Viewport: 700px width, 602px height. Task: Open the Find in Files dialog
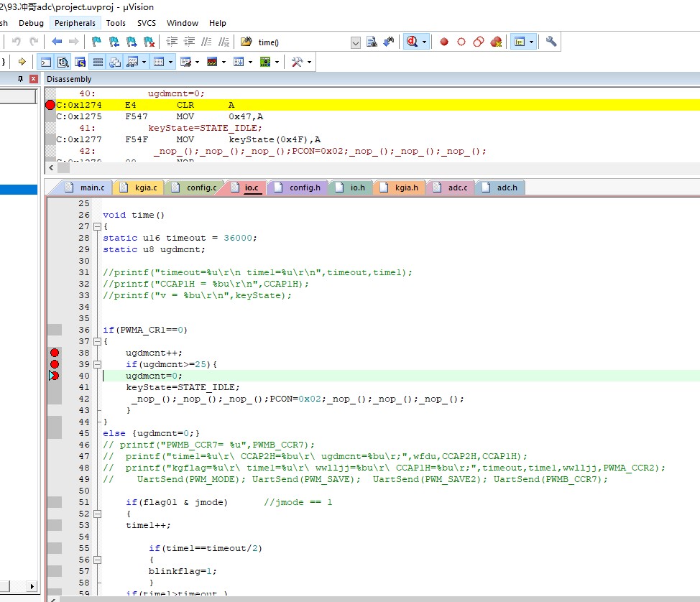pyautogui.click(x=246, y=42)
